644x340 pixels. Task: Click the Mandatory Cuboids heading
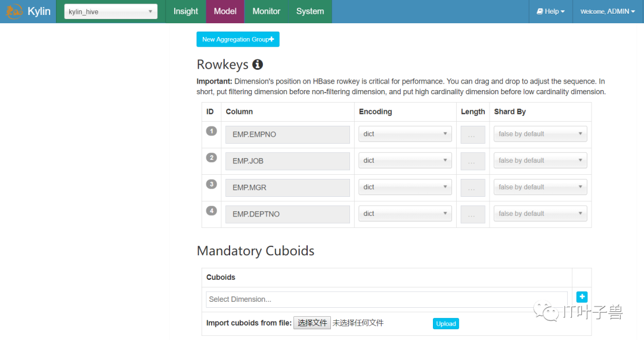255,251
